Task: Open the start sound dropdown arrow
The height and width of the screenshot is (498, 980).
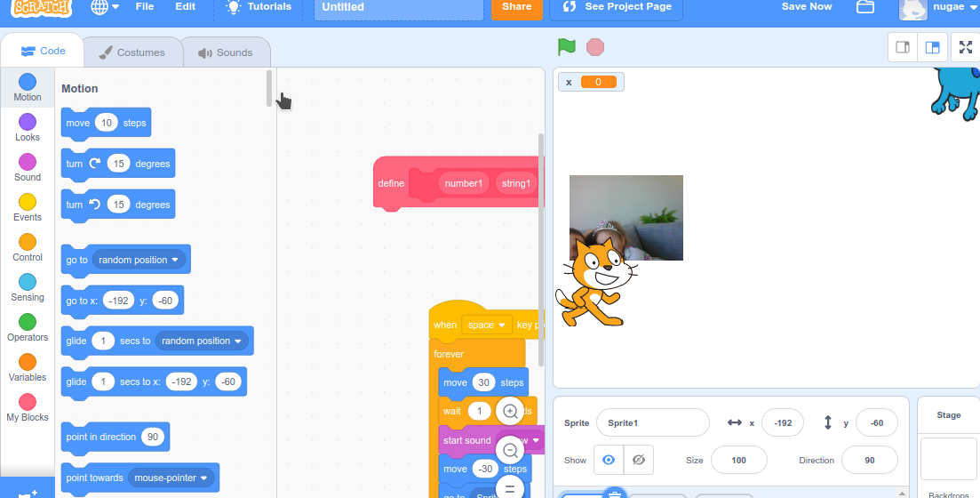Action: [x=536, y=440]
